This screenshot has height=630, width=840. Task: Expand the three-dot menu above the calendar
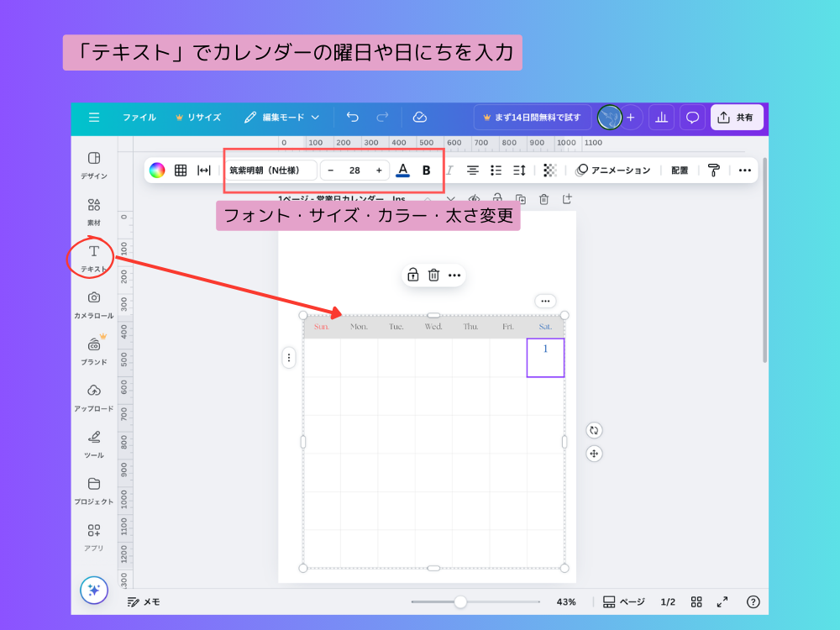[x=545, y=300]
